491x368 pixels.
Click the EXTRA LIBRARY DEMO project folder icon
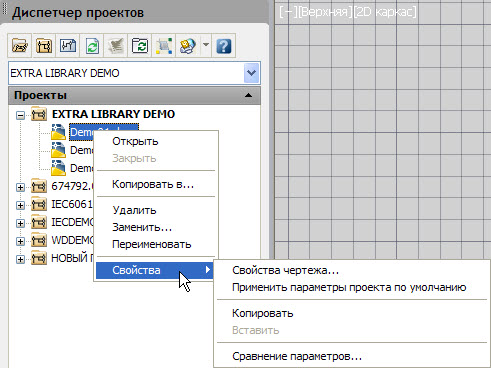[x=39, y=114]
